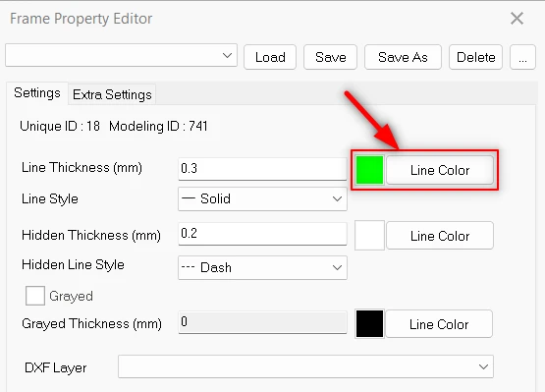
Task: Switch to the Settings tab
Action: 37,93
